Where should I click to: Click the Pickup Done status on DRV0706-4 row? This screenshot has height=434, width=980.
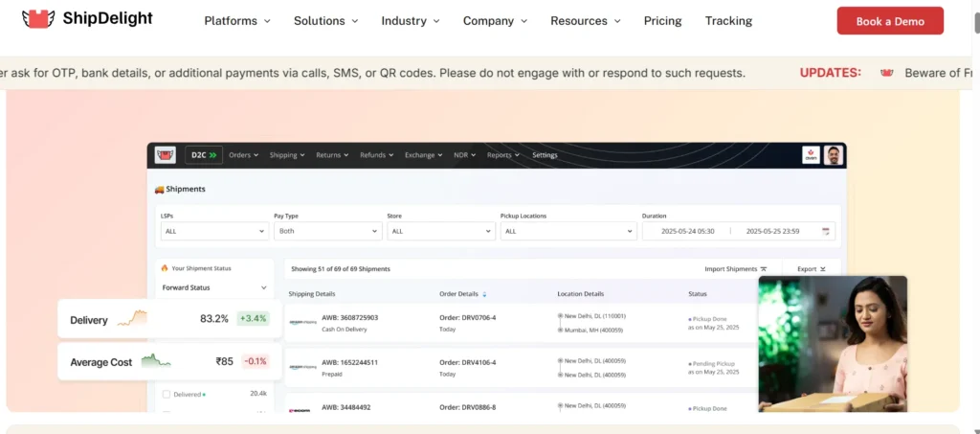[709, 319]
